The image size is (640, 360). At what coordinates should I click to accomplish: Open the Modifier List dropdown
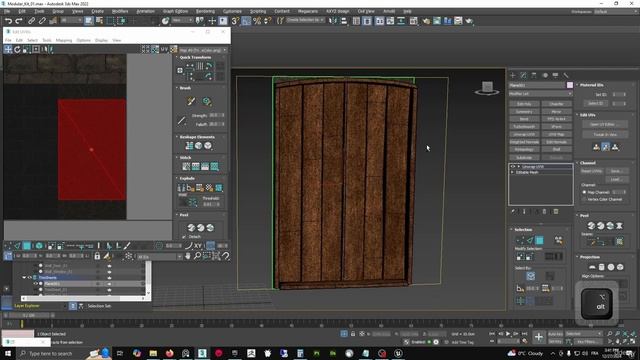[x=540, y=93]
